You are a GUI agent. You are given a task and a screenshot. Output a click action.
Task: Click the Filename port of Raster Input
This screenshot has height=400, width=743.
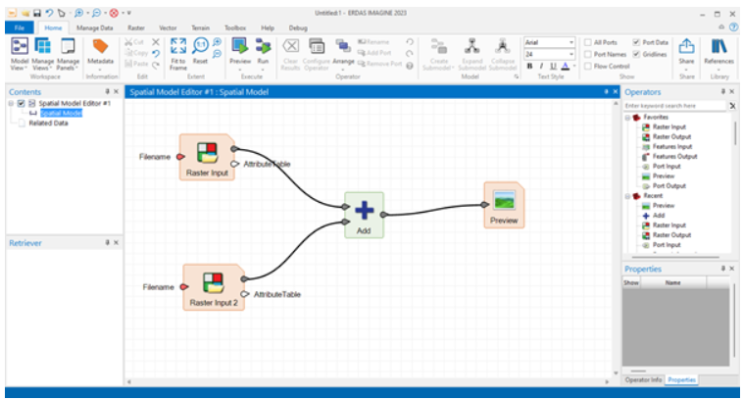180,156
